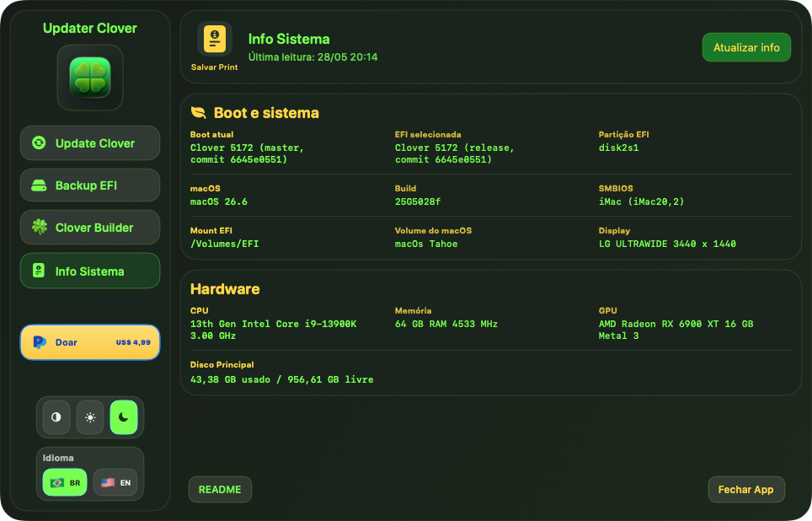Click the leaf icon beside Boot e sistema
The image size is (812, 521).
coord(198,112)
